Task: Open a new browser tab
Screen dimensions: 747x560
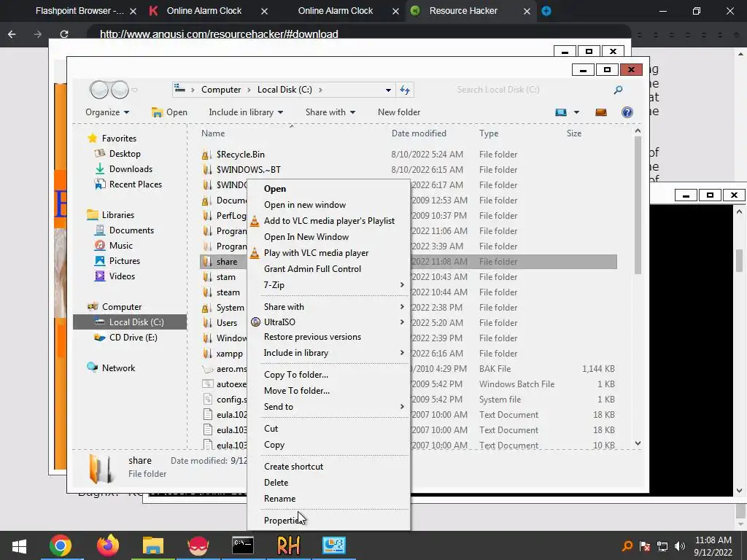Action: pos(546,11)
